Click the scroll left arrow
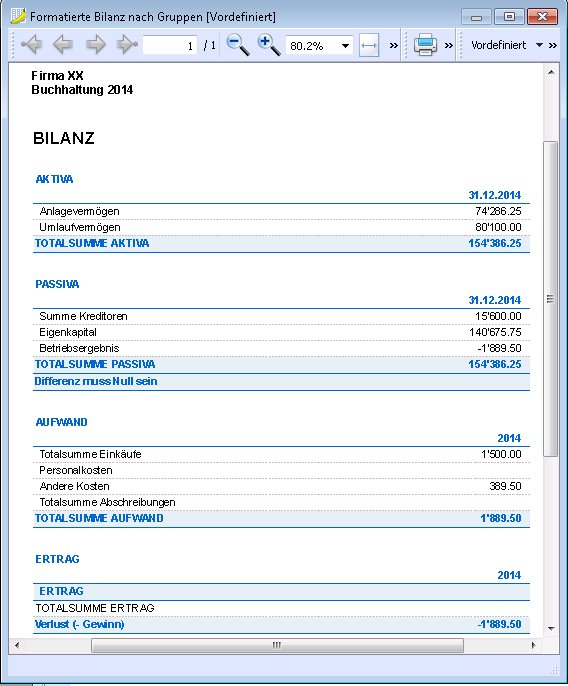The width and height of the screenshot is (568, 686). click(17, 645)
